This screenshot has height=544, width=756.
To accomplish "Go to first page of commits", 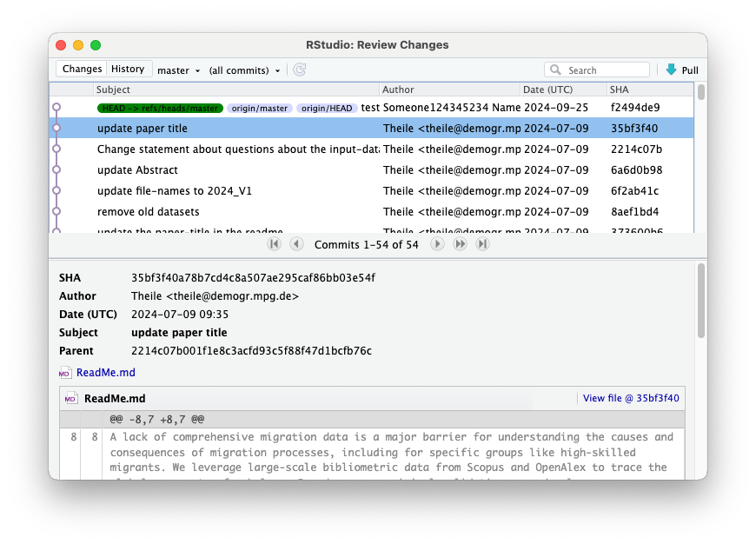I will [x=275, y=244].
